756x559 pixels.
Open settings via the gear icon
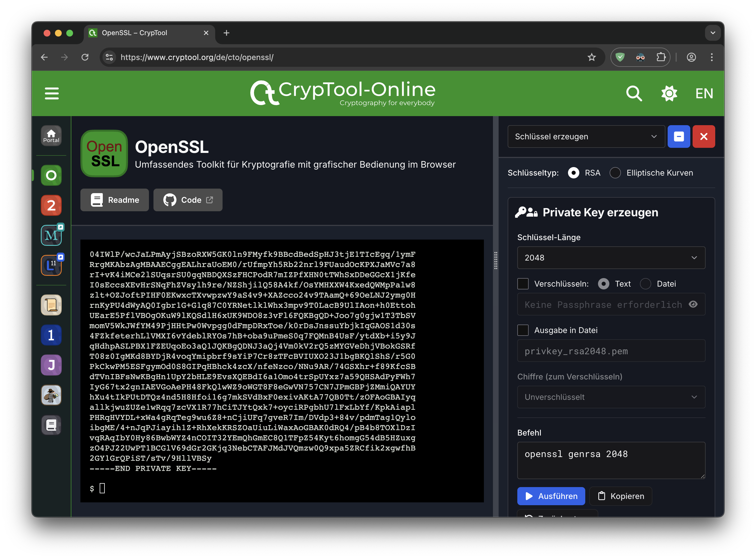tap(669, 93)
